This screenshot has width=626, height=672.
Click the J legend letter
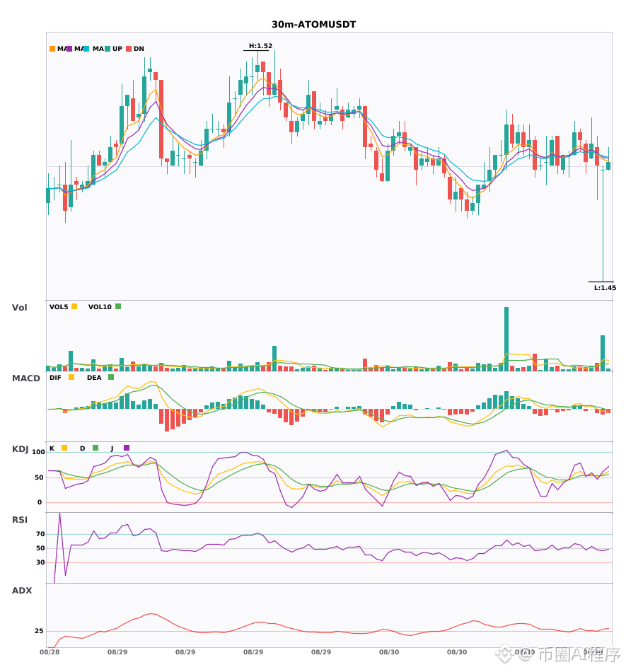click(x=112, y=448)
